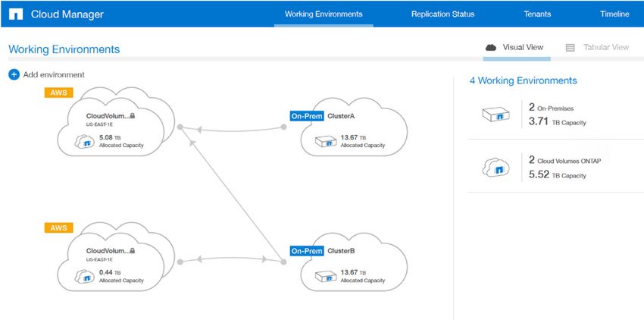Click the Cloud Volumes ONTAP summary icon

tap(496, 167)
